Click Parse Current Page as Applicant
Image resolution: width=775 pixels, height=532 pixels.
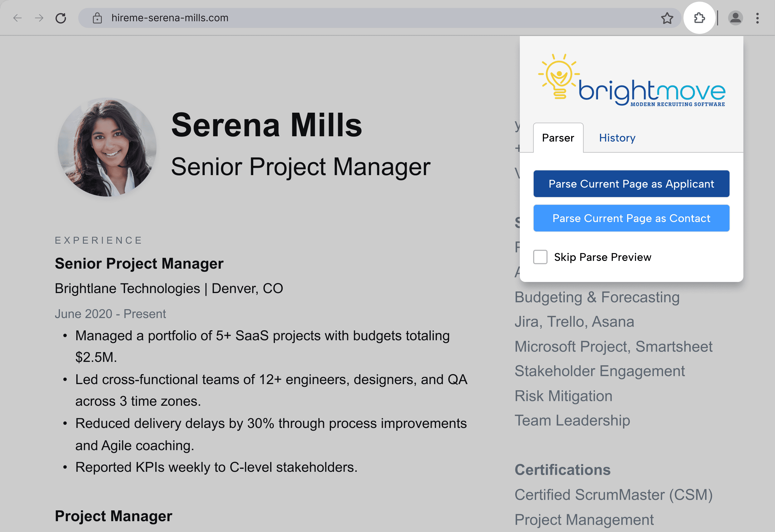(x=631, y=184)
